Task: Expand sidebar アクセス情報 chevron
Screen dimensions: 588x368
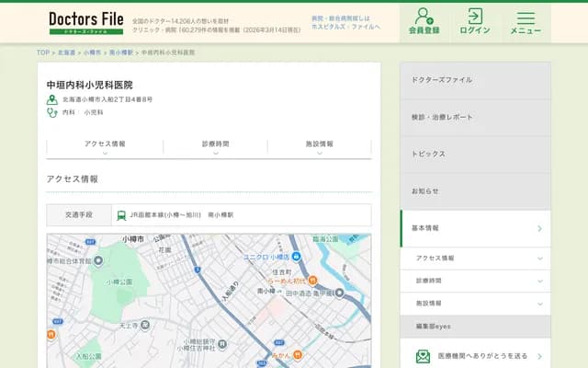Action: click(x=539, y=259)
